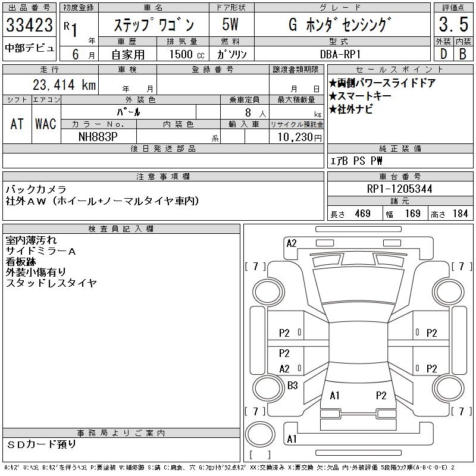Select inspector note 看板跡
476x476 pixels.
21,262
